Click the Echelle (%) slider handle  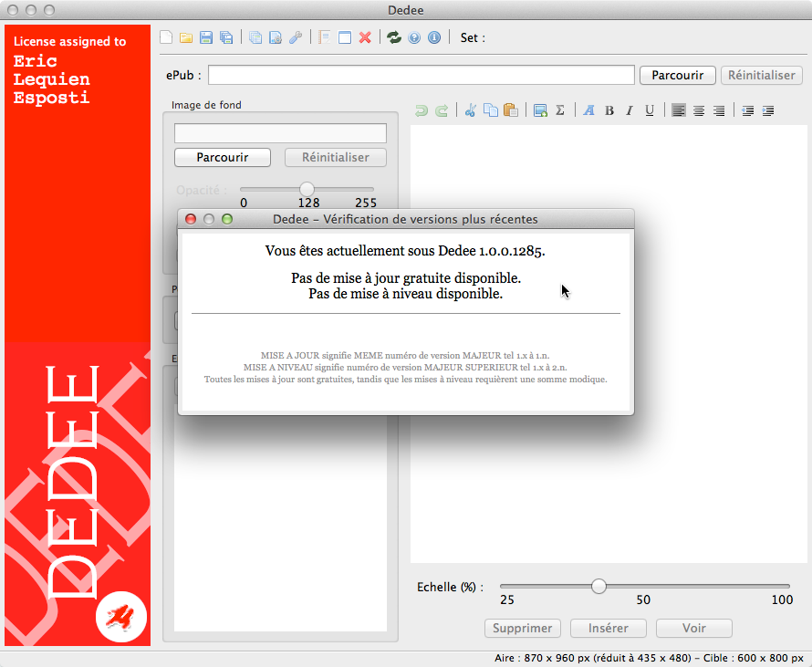599,586
